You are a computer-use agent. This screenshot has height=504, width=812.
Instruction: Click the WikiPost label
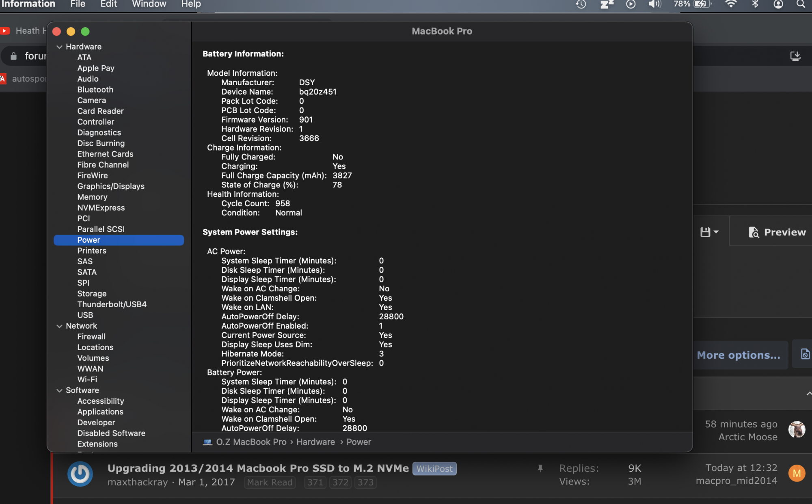(x=434, y=469)
